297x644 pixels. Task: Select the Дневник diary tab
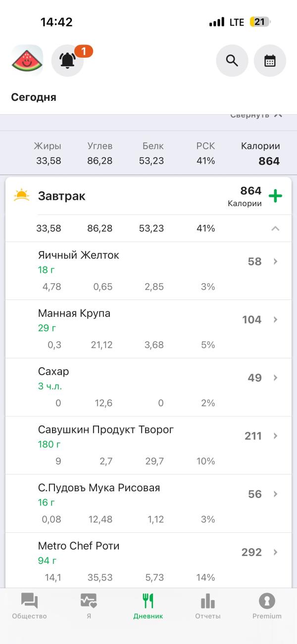pyautogui.click(x=148, y=606)
